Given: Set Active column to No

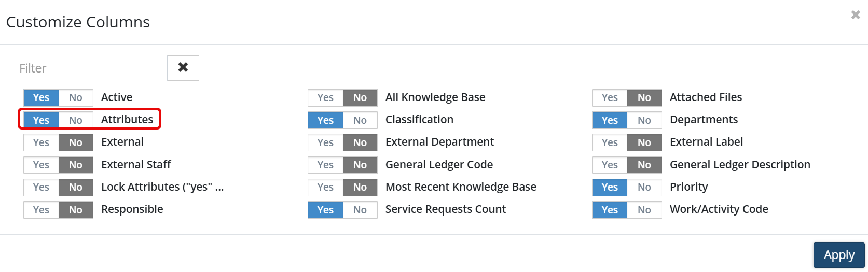Looking at the screenshot, I should click(x=76, y=97).
